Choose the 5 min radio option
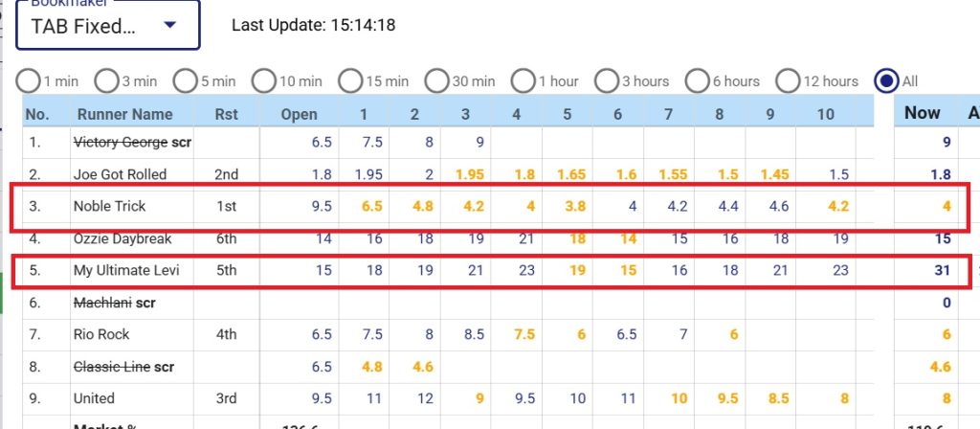 click(187, 81)
